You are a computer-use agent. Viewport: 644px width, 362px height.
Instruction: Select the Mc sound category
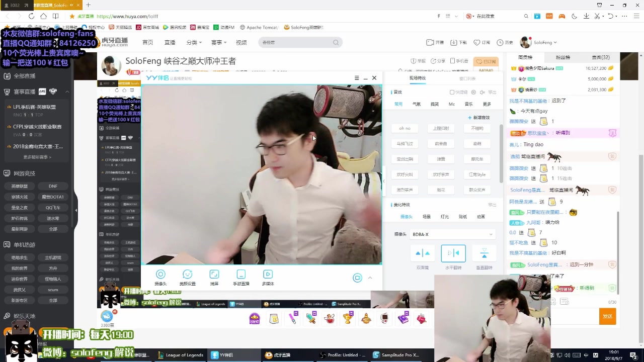pos(452,104)
